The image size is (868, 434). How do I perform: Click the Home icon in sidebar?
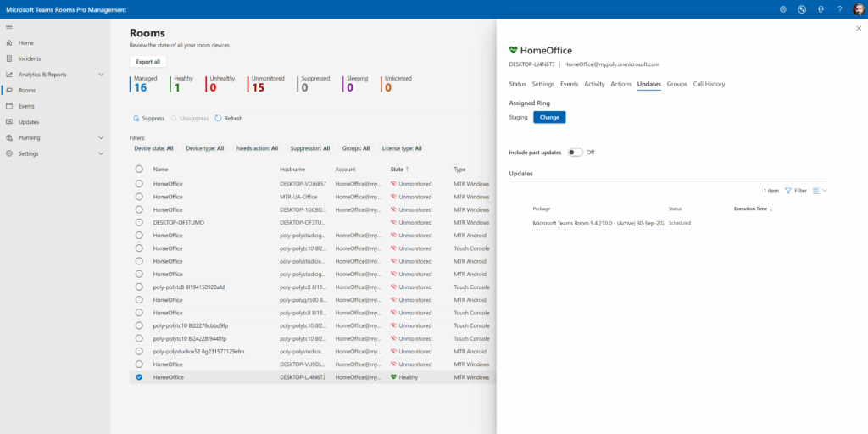click(8, 42)
